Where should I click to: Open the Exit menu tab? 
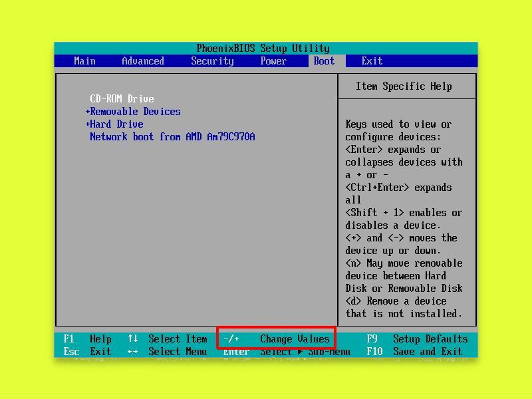pyautogui.click(x=372, y=61)
